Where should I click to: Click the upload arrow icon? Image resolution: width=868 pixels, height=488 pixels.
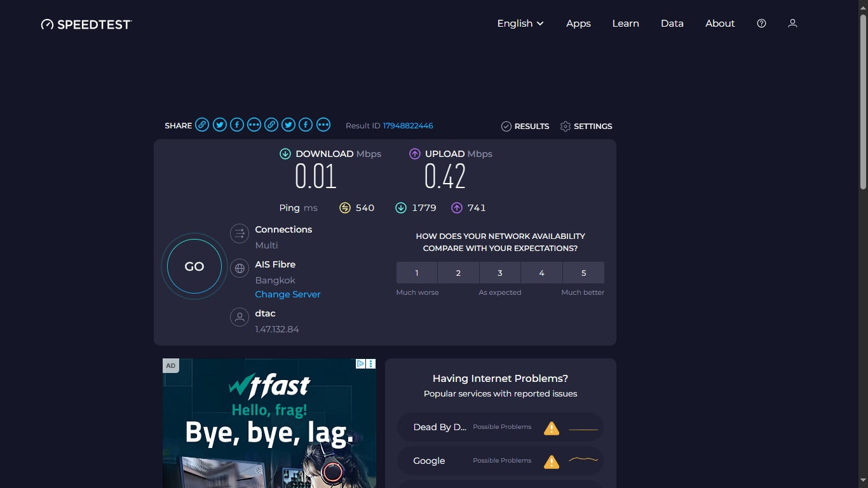click(415, 154)
